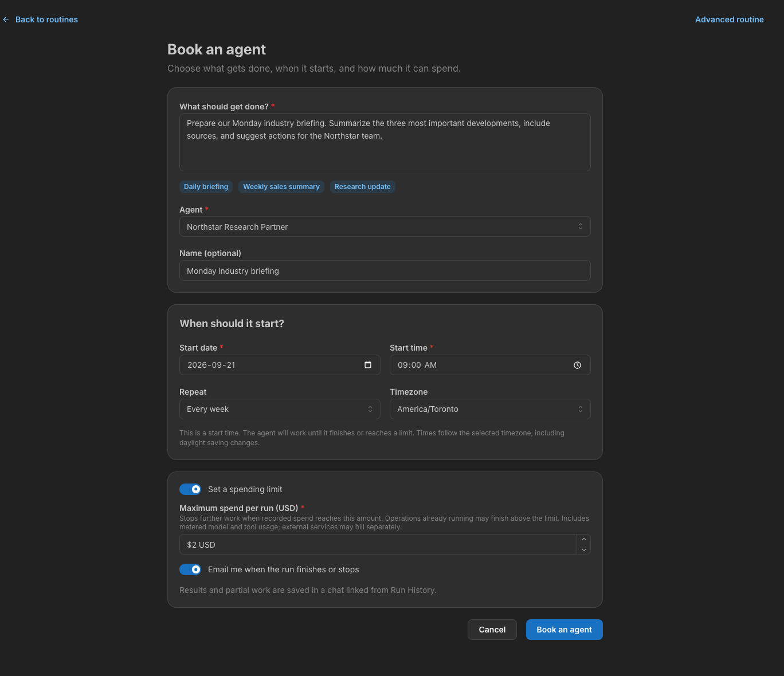Open the calendar picker icon in Start date
The image size is (784, 676).
(x=368, y=365)
